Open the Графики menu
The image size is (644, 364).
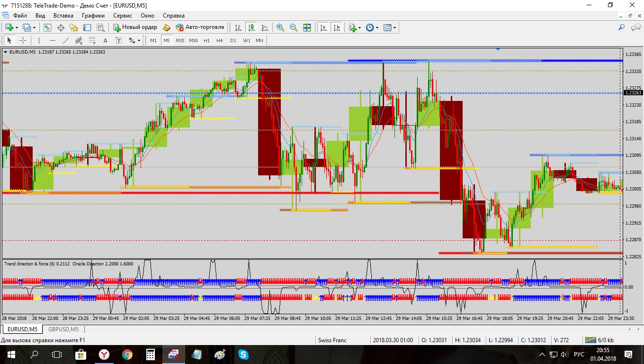coord(93,15)
